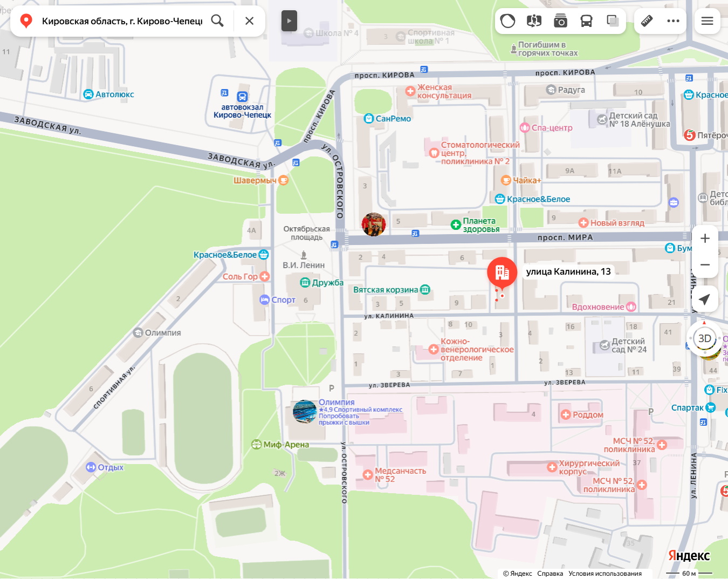Select the Шавермыч cafe marker
The width and height of the screenshot is (728, 579).
[x=283, y=180]
